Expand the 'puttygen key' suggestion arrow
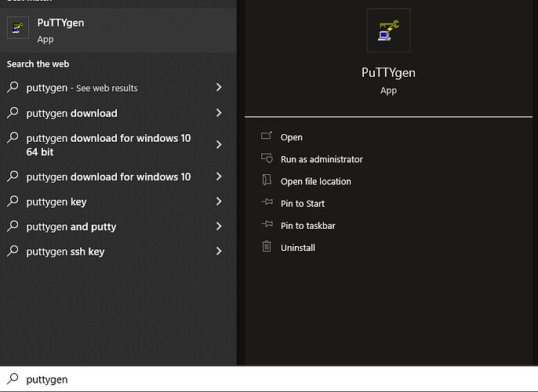Screen dimensions: 538x392 219,201
